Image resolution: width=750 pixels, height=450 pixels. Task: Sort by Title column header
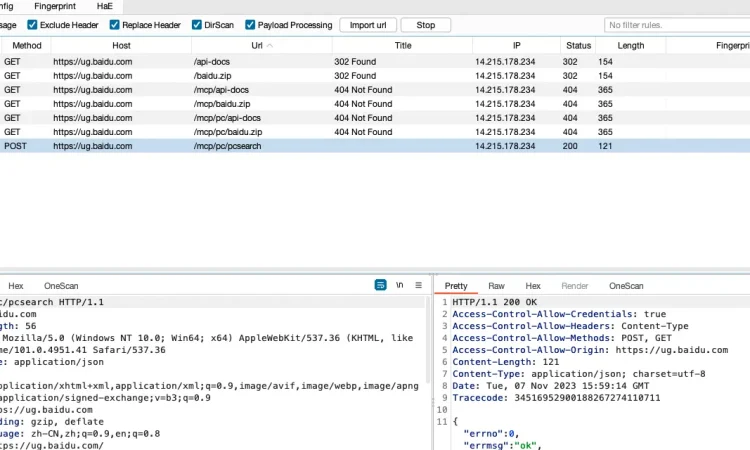(403, 45)
